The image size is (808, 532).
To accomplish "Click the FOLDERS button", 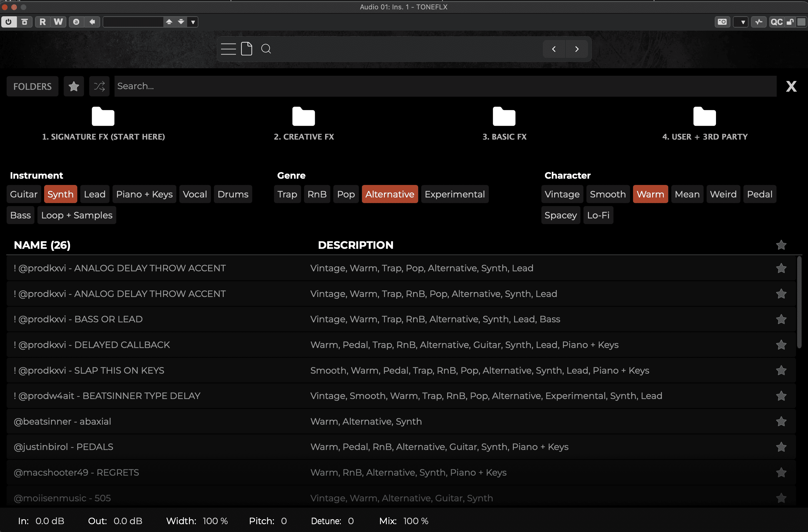I will pyautogui.click(x=33, y=86).
